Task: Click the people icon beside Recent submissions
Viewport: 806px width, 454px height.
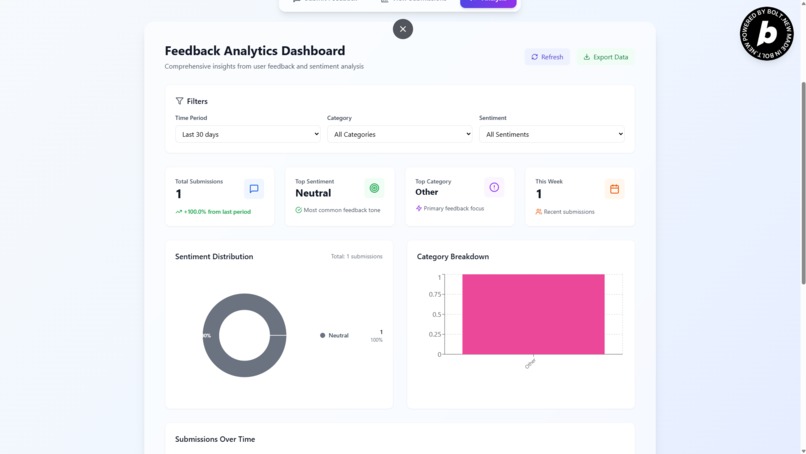Action: click(539, 212)
